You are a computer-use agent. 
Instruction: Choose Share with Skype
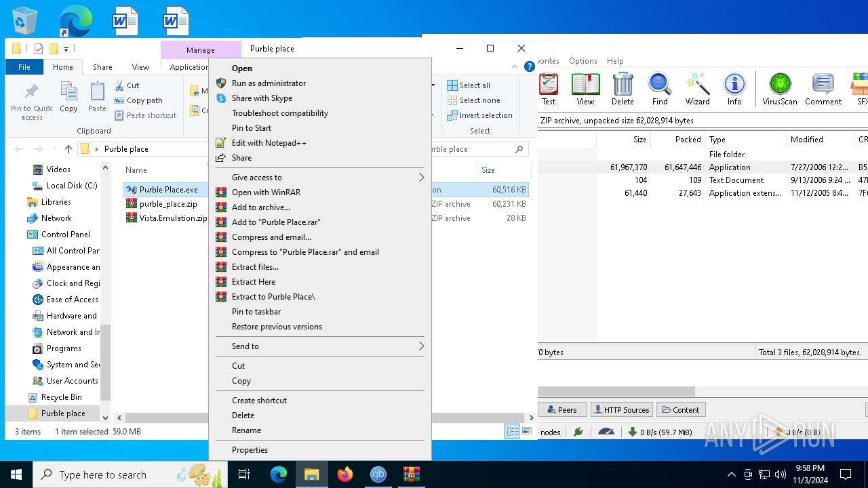point(320,98)
